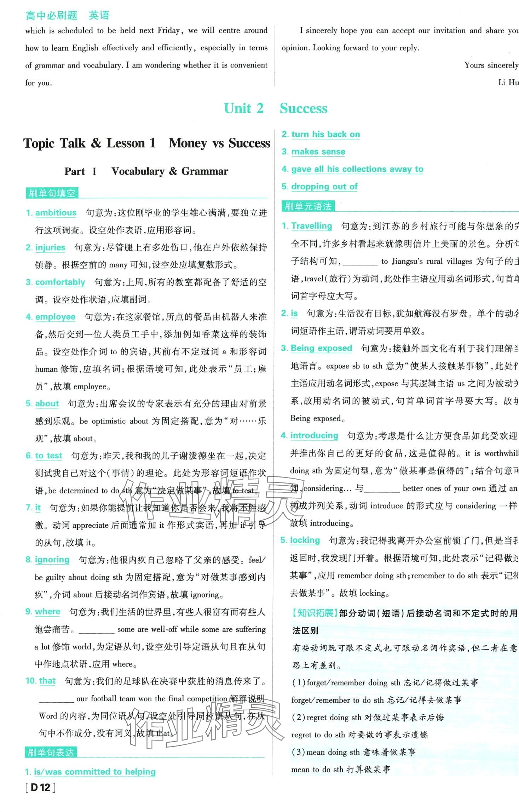Image resolution: width=519 pixels, height=812 pixels.
Task: Click the answer 'introducing' in item 4
Action: click(314, 435)
